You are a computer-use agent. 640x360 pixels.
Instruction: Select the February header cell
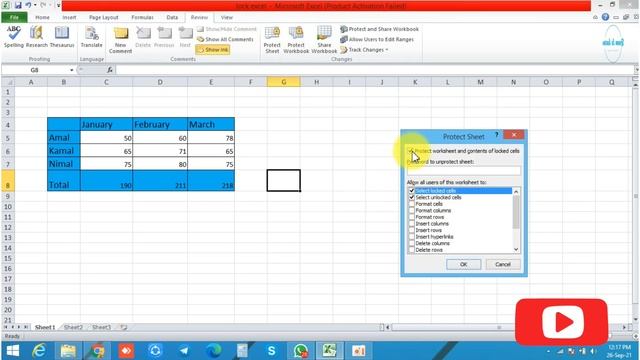pyautogui.click(x=160, y=124)
